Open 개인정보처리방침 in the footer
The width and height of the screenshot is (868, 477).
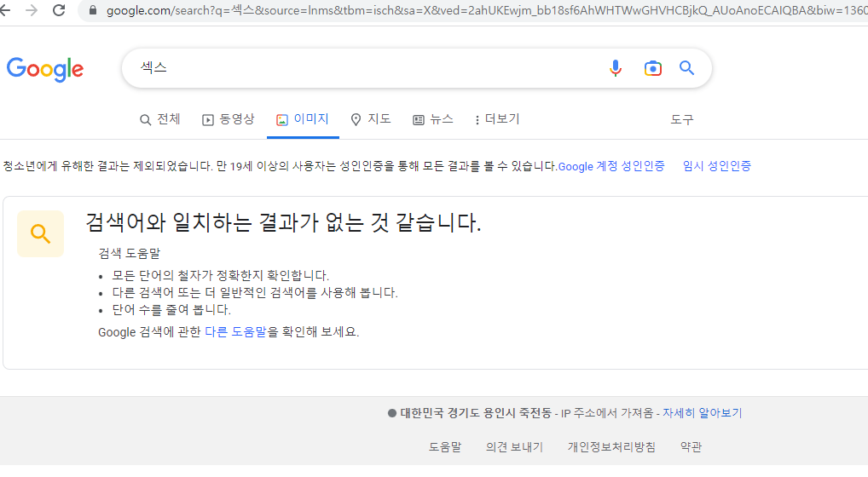click(611, 446)
